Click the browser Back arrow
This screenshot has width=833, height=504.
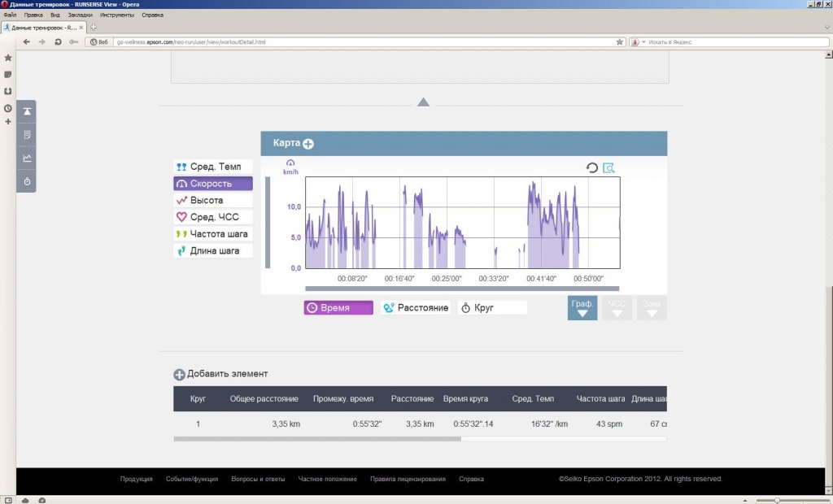[x=27, y=42]
